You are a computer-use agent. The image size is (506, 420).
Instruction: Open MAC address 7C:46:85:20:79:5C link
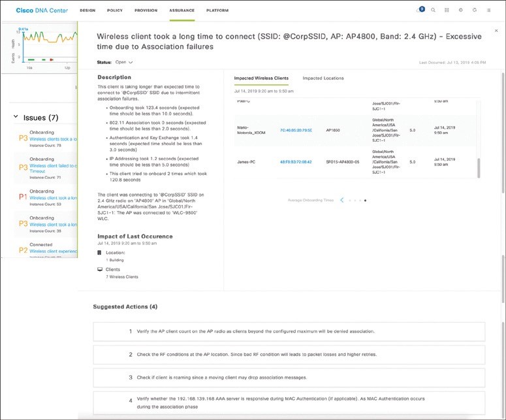[296, 130]
